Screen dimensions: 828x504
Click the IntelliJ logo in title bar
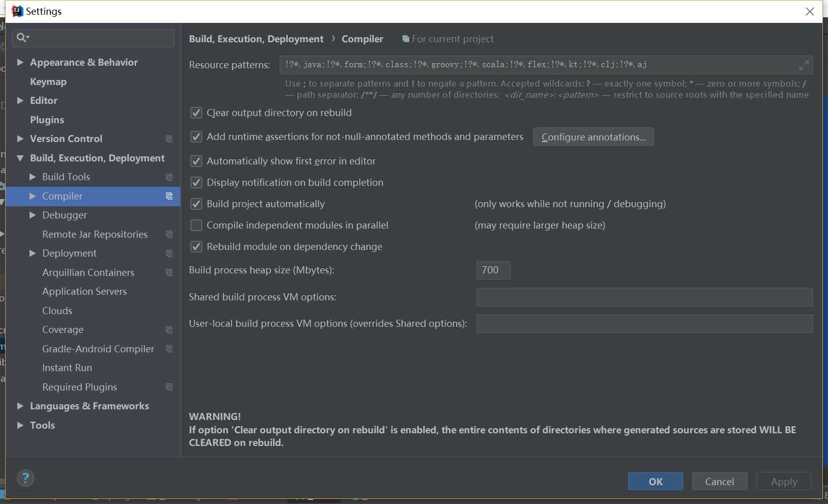pos(17,11)
